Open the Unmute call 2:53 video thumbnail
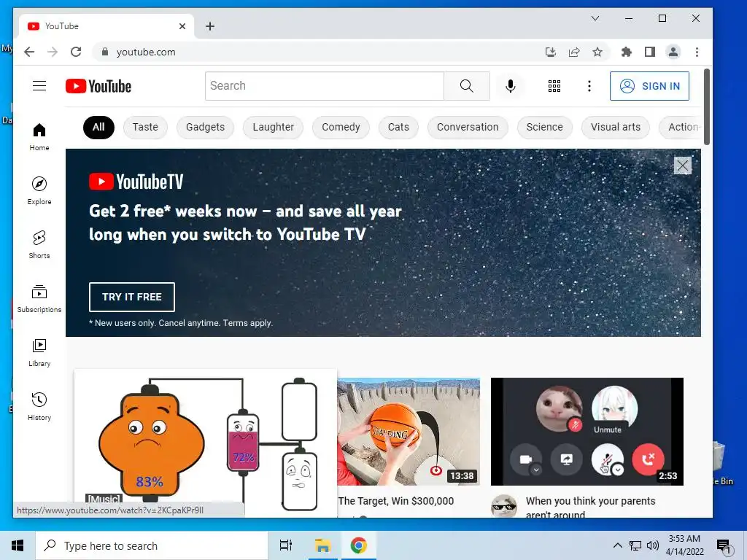The width and height of the screenshot is (747, 560). (587, 432)
